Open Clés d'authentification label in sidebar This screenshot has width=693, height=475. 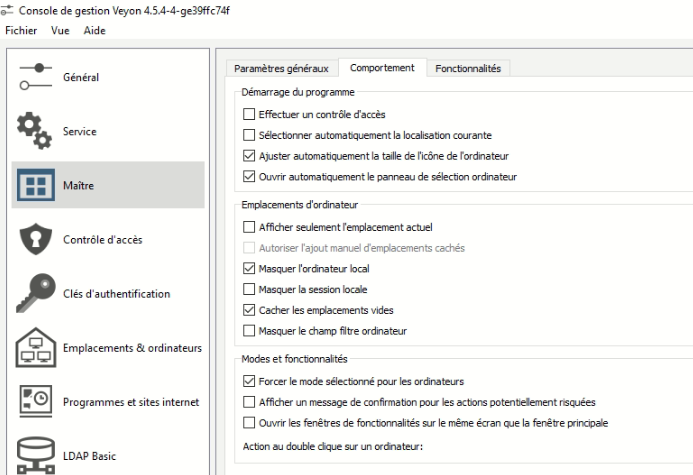(116, 294)
